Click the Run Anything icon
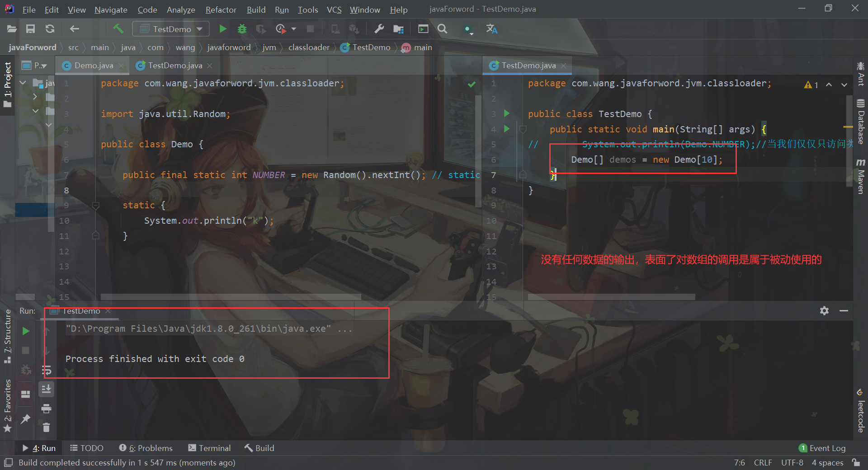Image resolution: width=868 pixels, height=470 pixels. coord(423,29)
